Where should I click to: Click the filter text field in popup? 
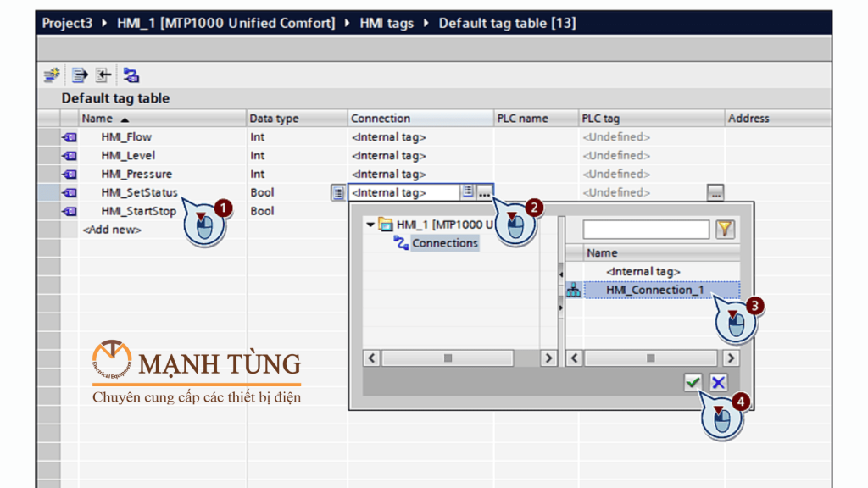646,230
